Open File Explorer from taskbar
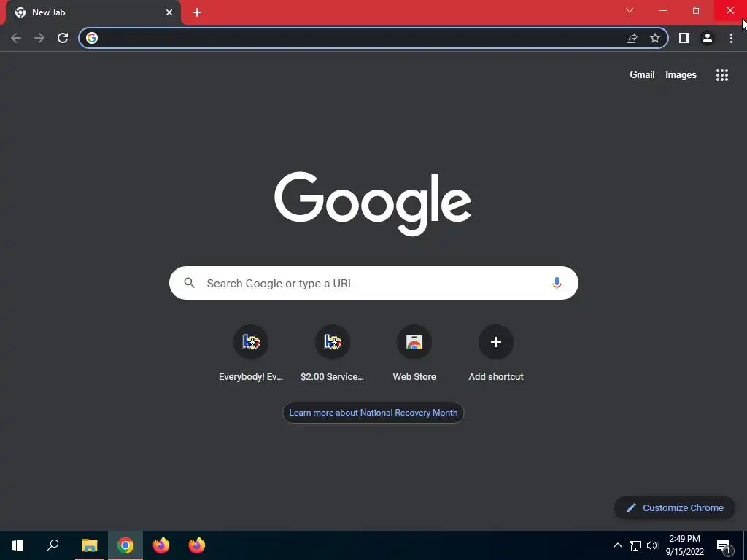The width and height of the screenshot is (747, 560). (x=89, y=545)
